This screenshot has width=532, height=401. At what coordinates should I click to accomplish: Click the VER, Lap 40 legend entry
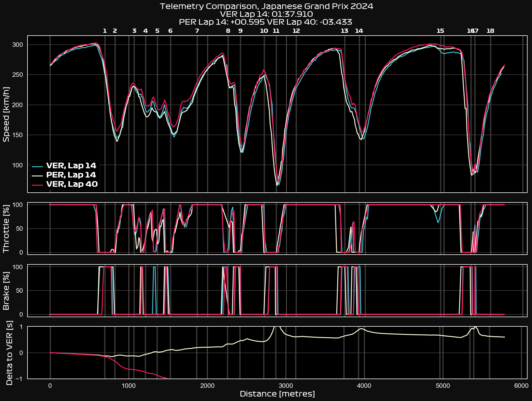[x=72, y=184]
